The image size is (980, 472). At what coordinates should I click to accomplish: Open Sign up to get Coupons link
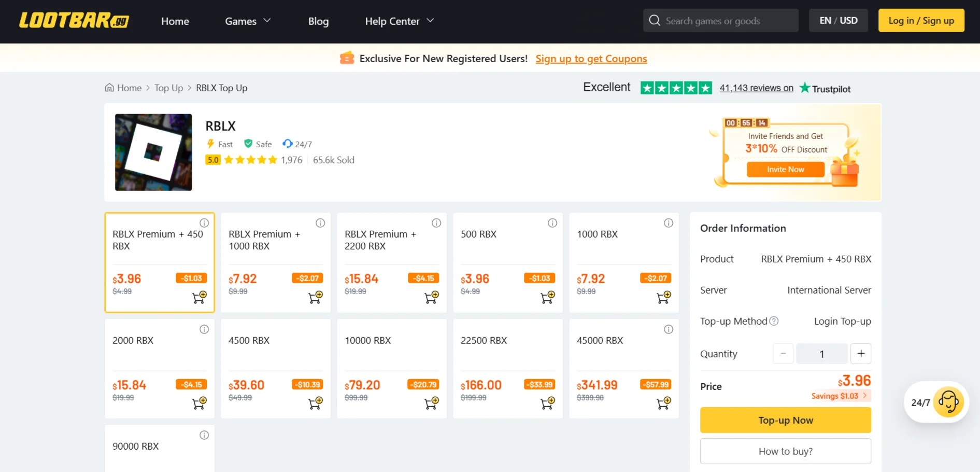tap(591, 59)
